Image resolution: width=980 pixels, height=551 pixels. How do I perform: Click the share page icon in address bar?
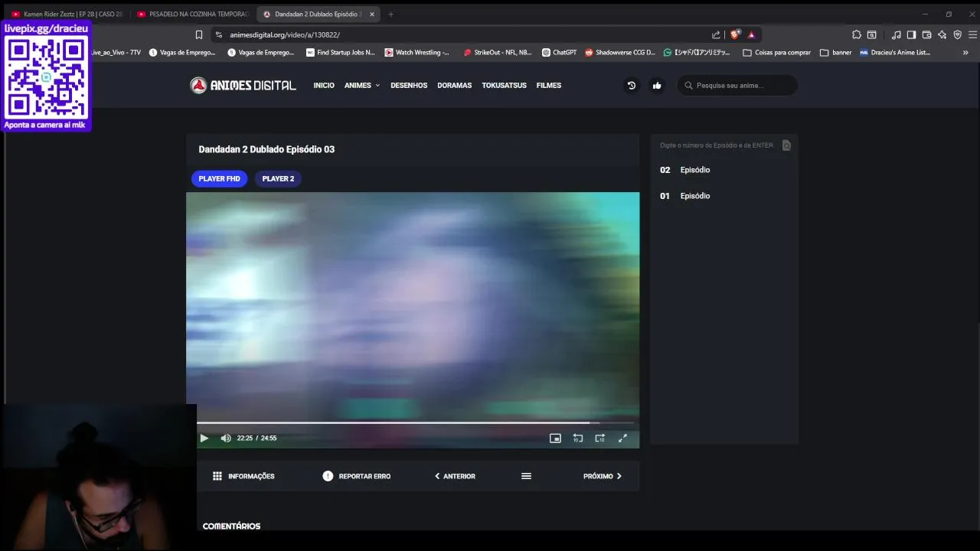click(716, 34)
